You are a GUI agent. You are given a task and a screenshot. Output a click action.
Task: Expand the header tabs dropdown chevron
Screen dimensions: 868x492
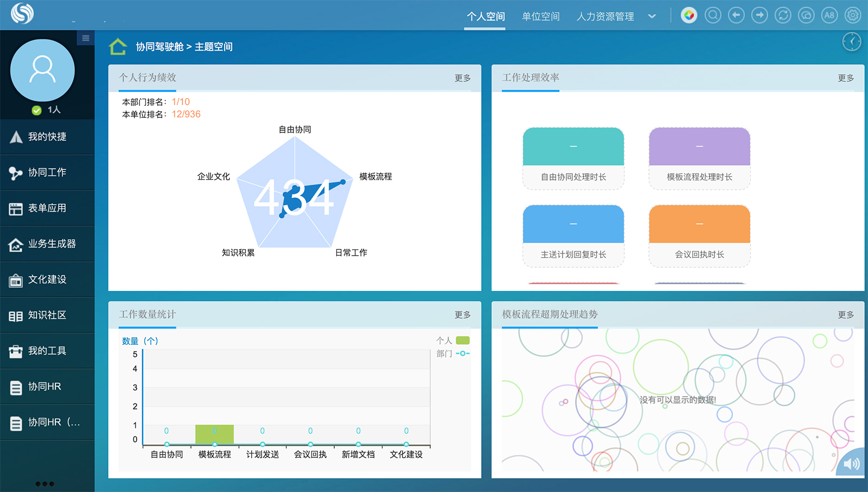pos(652,16)
